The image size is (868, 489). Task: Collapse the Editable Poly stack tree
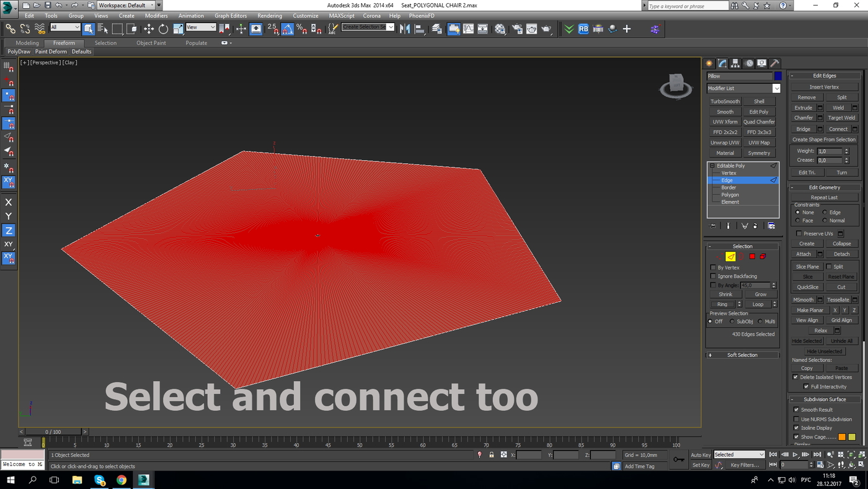[712, 166]
